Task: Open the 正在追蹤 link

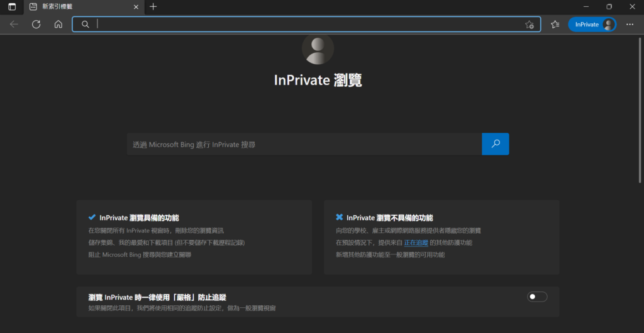Action: coord(416,242)
